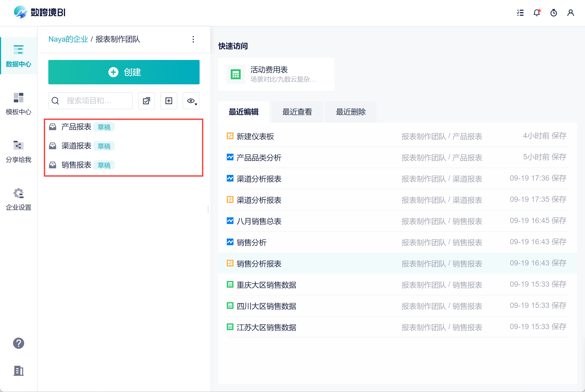Switch to 最近删除 tab
Screen dimensions: 585x392
coord(351,112)
